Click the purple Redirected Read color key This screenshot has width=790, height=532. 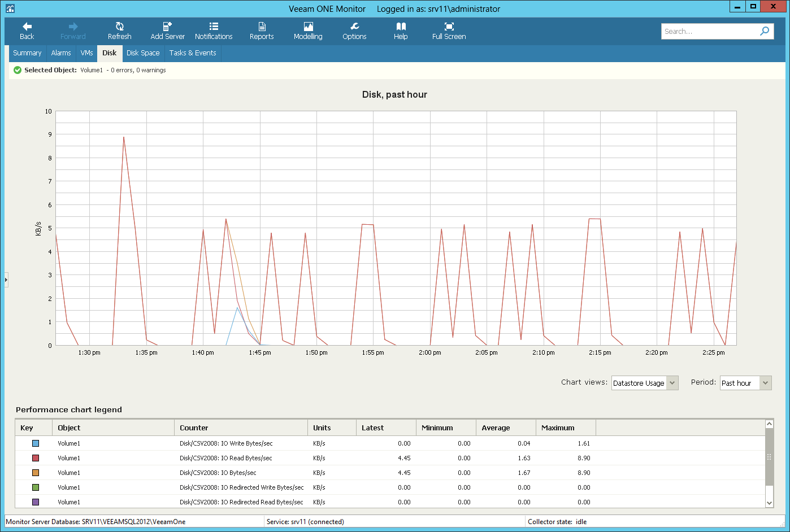(x=36, y=502)
